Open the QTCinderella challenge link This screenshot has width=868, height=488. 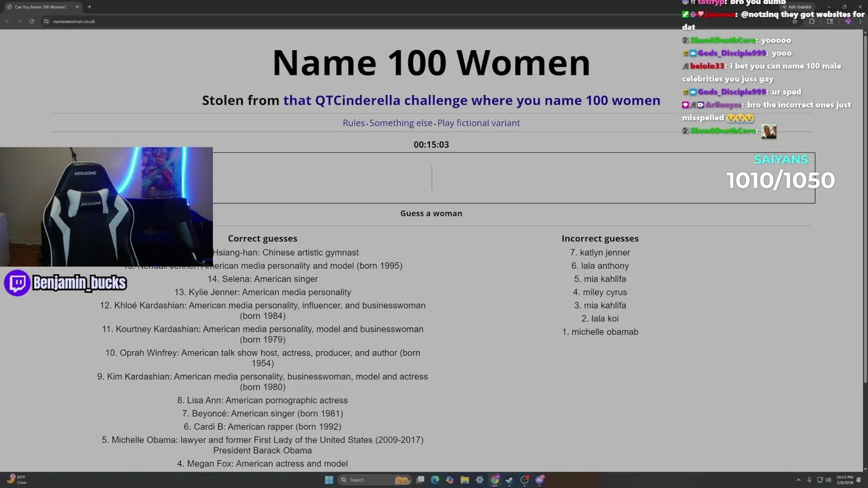pyautogui.click(x=471, y=100)
